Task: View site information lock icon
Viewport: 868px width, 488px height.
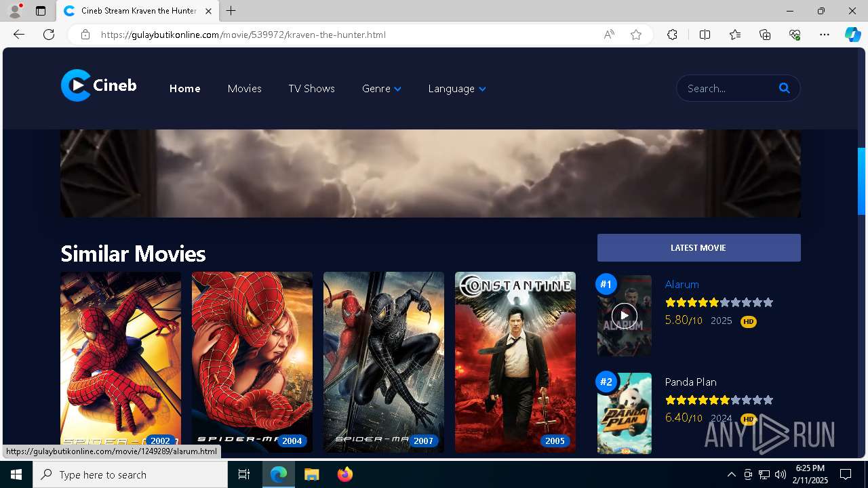Action: 85,35
